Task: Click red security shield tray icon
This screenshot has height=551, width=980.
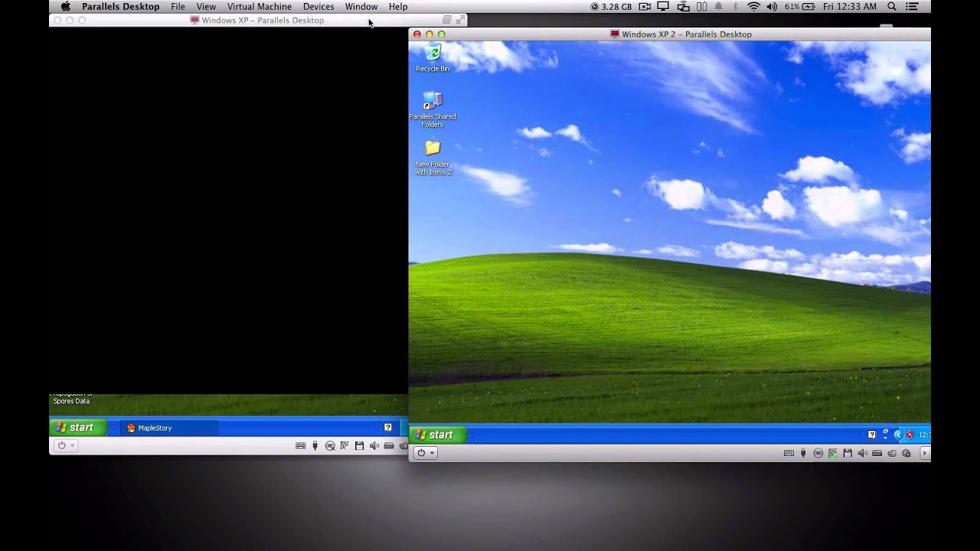Action: click(x=910, y=435)
